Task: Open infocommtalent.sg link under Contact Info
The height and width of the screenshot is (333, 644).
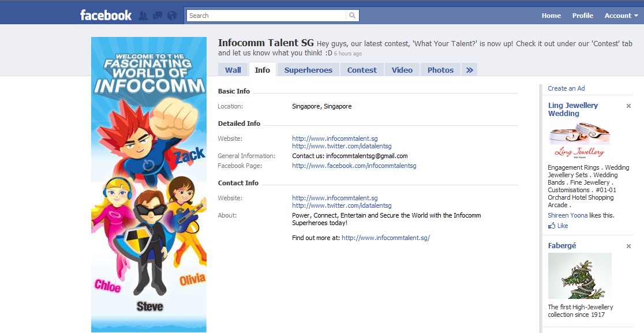Action: pos(335,199)
